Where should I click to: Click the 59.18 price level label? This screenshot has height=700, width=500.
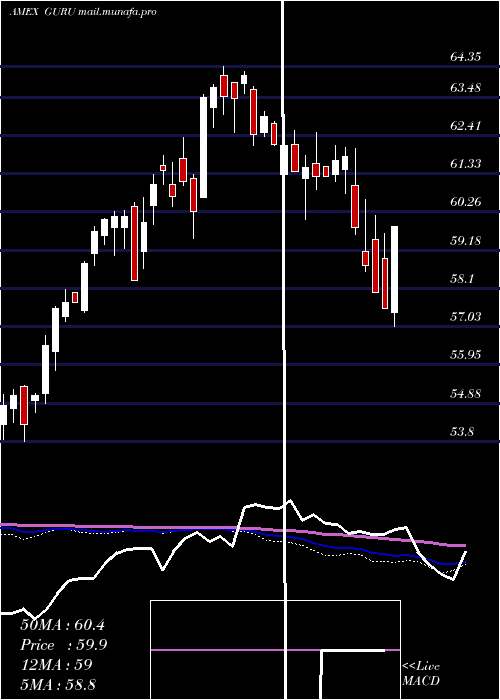pos(466,241)
